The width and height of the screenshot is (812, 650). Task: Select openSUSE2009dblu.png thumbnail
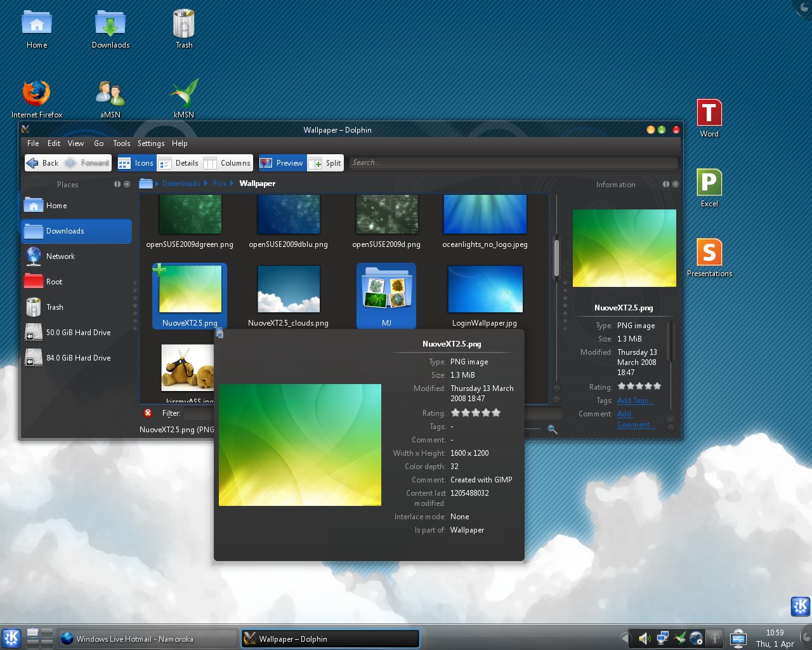(289, 215)
